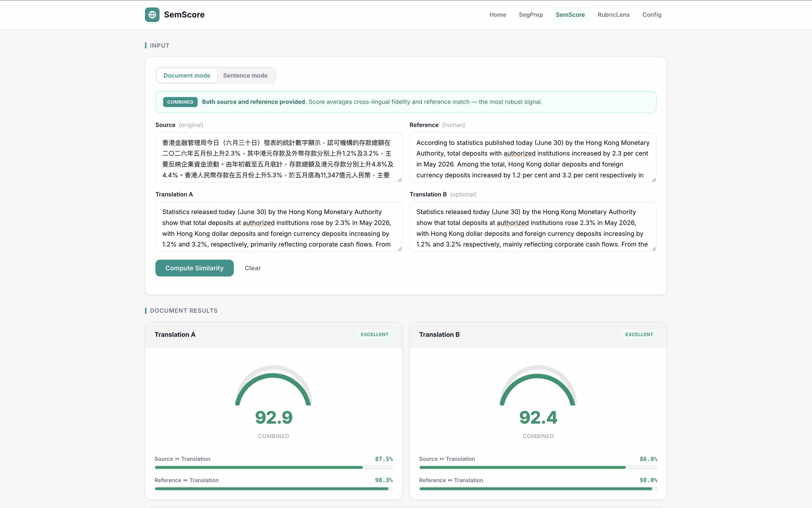This screenshot has height=508, width=812.
Task: Click inside the Reference text area
Action: tap(533, 157)
